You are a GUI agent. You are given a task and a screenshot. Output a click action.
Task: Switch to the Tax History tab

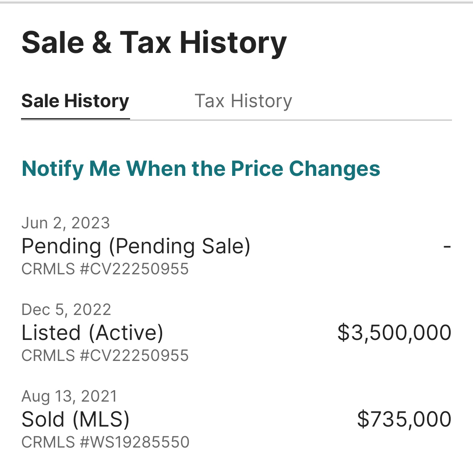click(x=243, y=101)
